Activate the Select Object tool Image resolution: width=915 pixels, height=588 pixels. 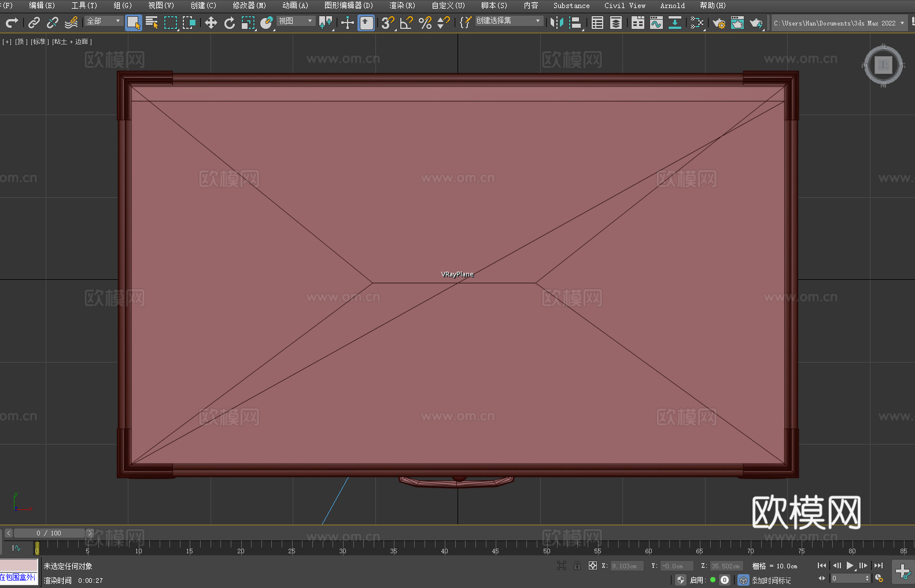coord(134,23)
